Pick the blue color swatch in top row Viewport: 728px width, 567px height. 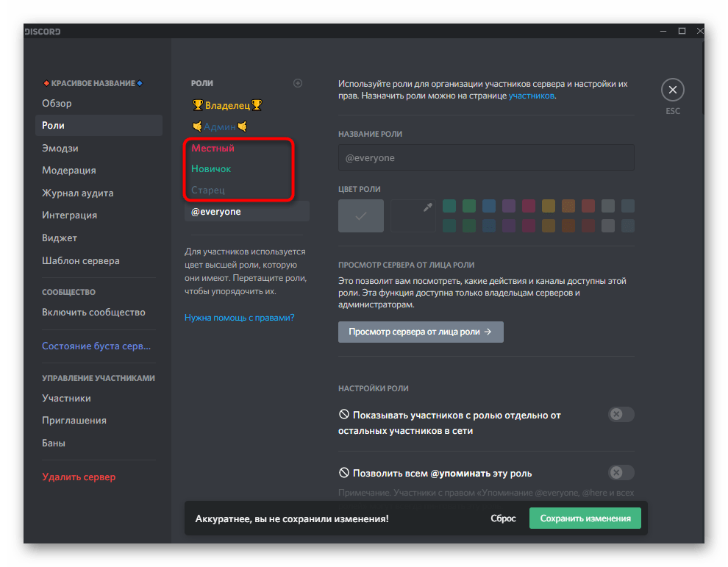coord(488,206)
